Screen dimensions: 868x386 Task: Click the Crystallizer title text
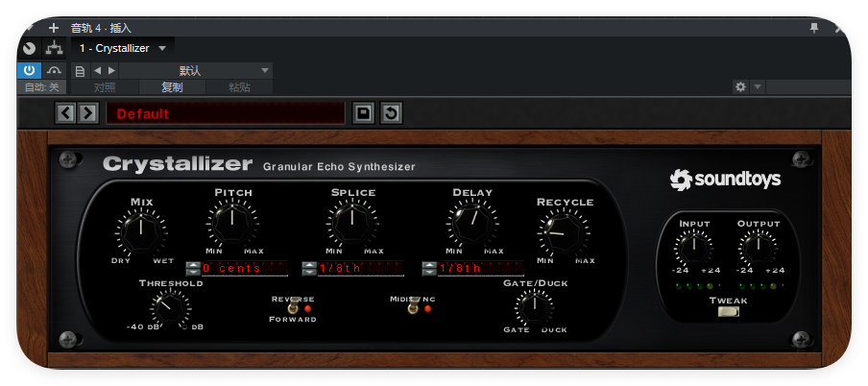point(177,164)
